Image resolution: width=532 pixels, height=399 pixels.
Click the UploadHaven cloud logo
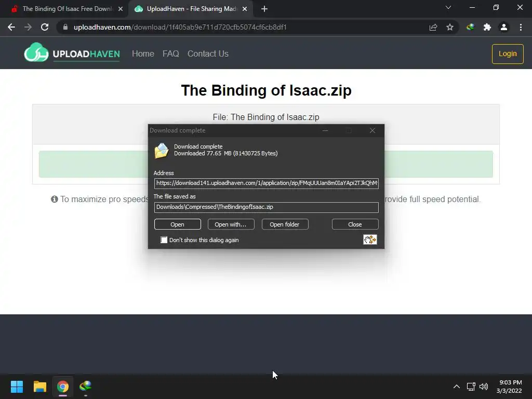pos(36,52)
